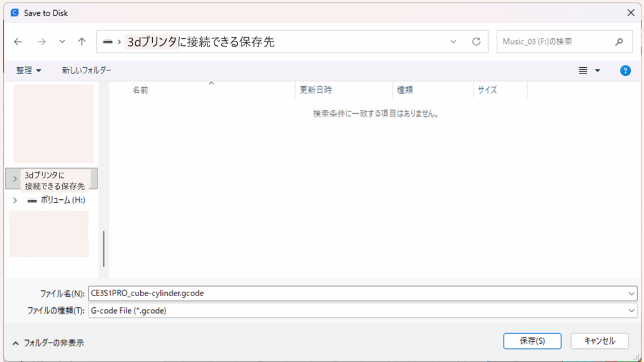Go up one folder level

pos(82,41)
